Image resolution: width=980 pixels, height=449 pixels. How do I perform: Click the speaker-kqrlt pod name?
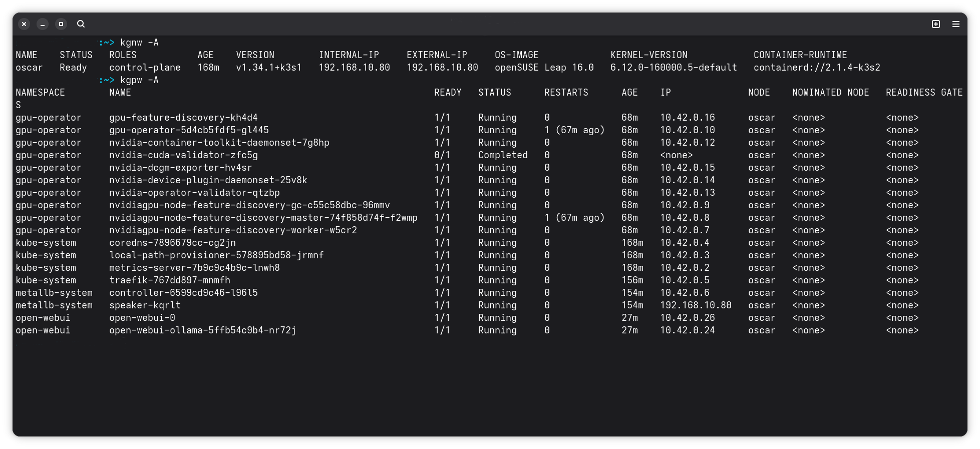click(145, 305)
